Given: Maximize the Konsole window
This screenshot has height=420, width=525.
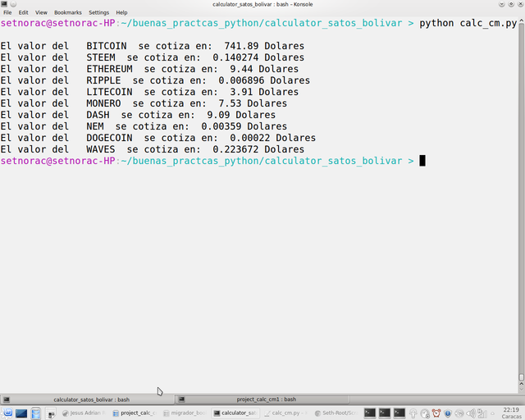Looking at the screenshot, I should coord(511,4).
